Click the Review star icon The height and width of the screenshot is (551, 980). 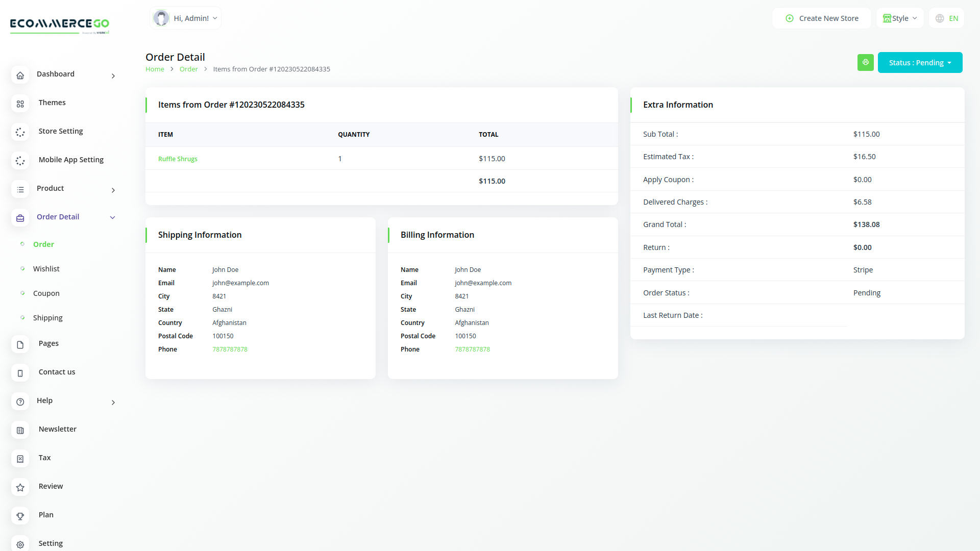click(x=20, y=488)
